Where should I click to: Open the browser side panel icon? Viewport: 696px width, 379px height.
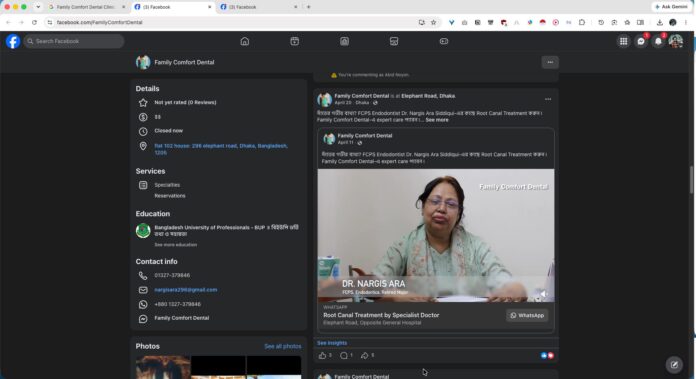pyautogui.click(x=640, y=22)
